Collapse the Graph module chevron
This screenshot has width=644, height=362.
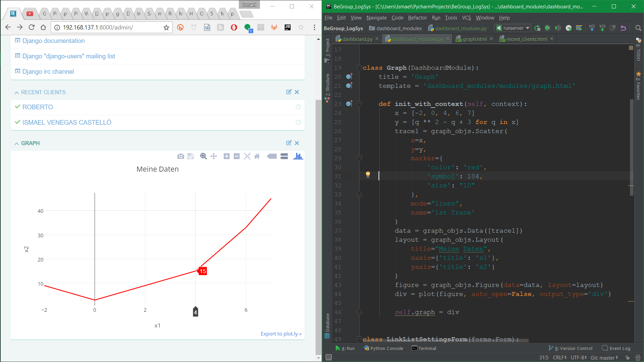16,143
